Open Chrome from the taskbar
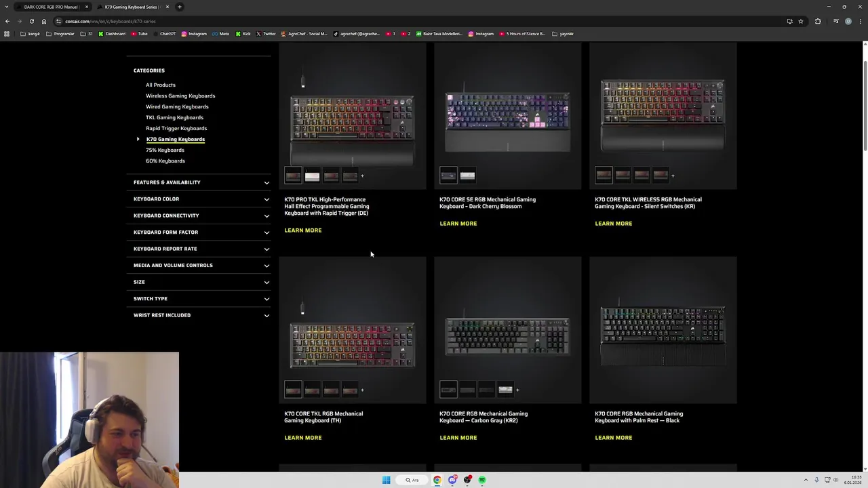 pos(437,480)
